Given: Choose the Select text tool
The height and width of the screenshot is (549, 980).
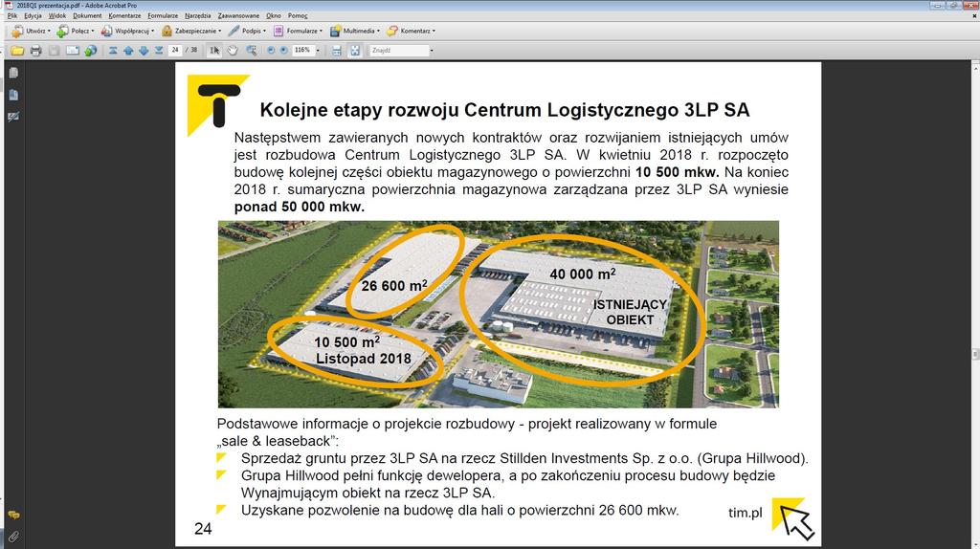Looking at the screenshot, I should pos(213,51).
